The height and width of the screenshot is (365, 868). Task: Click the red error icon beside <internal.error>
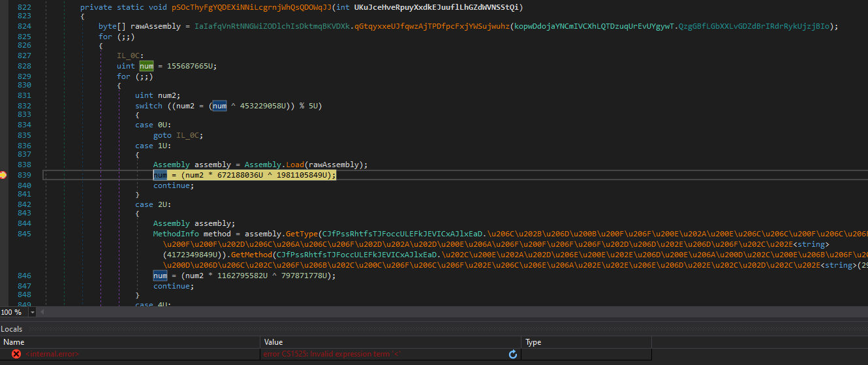tap(16, 354)
